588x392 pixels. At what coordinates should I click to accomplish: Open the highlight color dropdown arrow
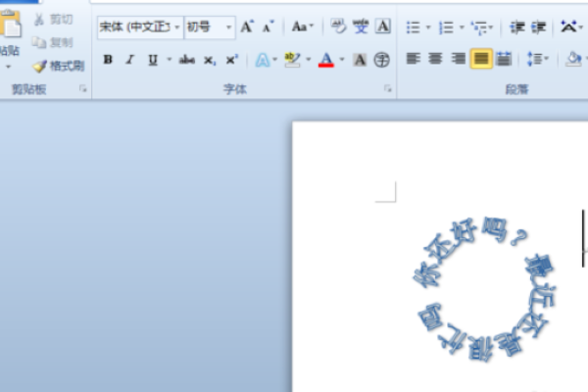tap(309, 59)
